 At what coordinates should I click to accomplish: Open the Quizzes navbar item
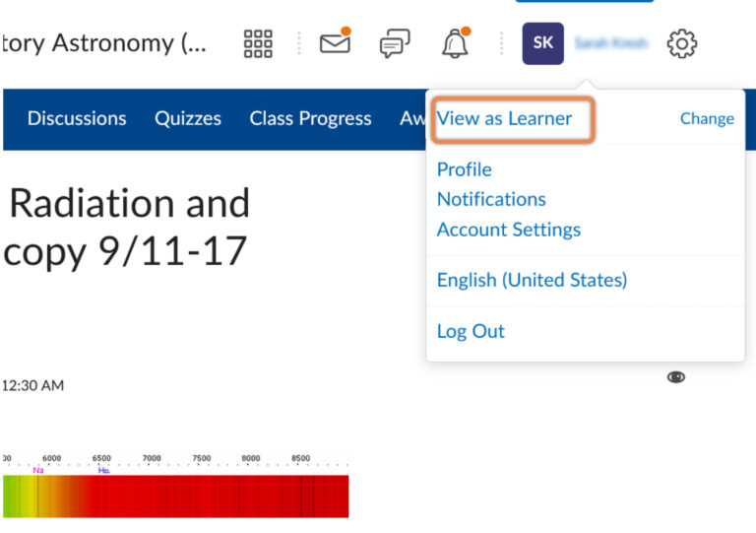tap(188, 118)
